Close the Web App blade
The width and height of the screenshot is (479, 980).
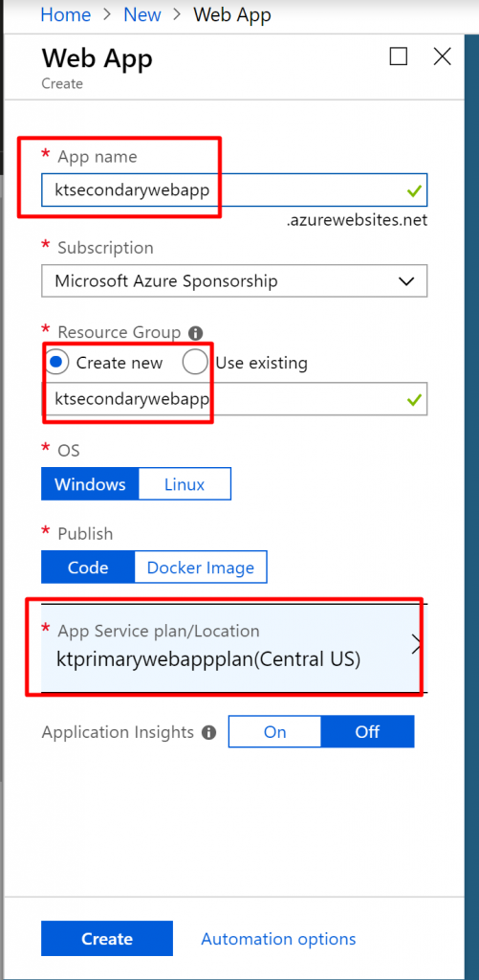442,56
